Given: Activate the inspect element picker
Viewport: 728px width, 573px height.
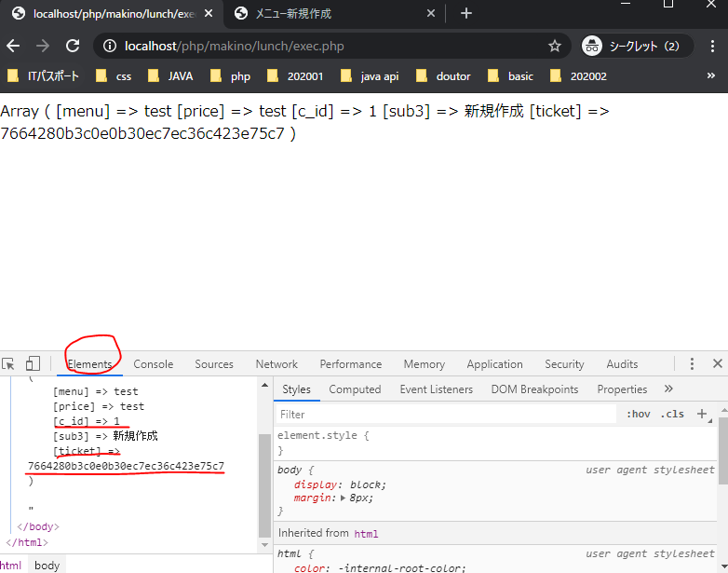Looking at the screenshot, I should pyautogui.click(x=8, y=363).
